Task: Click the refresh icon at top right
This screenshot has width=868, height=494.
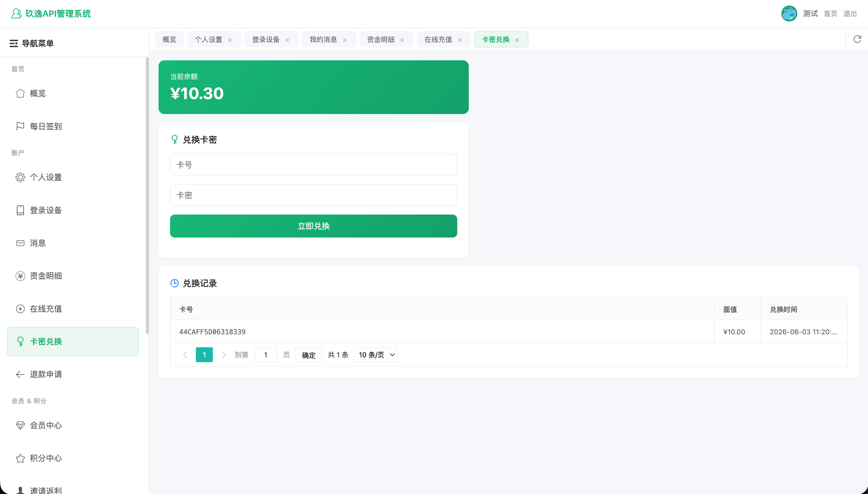Action: tap(857, 39)
